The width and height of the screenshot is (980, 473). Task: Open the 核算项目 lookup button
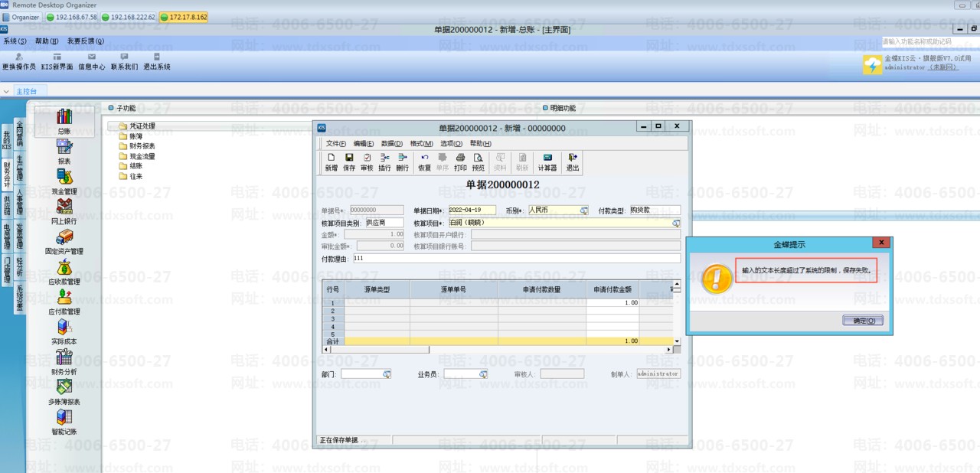pos(676,223)
